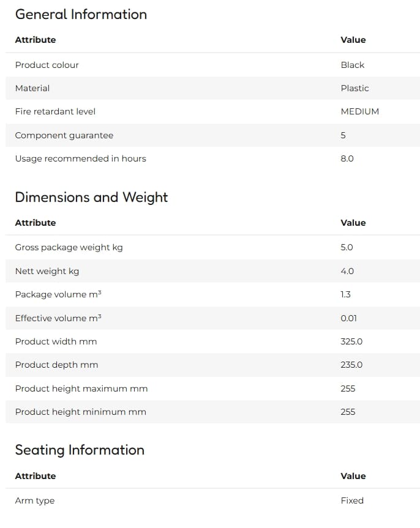Select the Arm type Fixed value
Viewport: 420px width, 528px height.
(352, 500)
